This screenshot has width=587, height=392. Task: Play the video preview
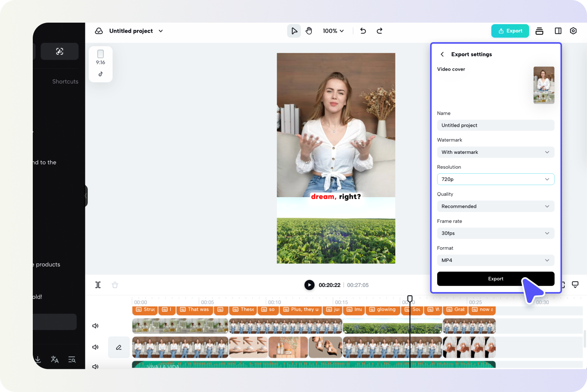pos(310,285)
